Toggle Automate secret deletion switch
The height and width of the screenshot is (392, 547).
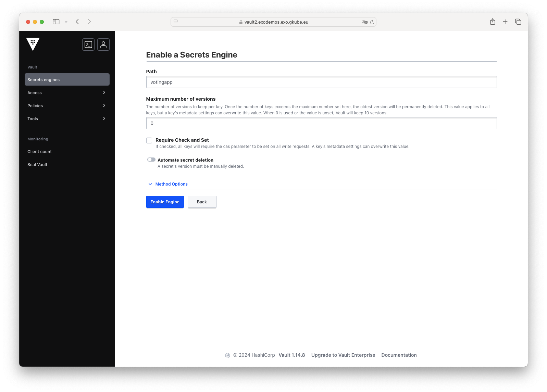(151, 160)
